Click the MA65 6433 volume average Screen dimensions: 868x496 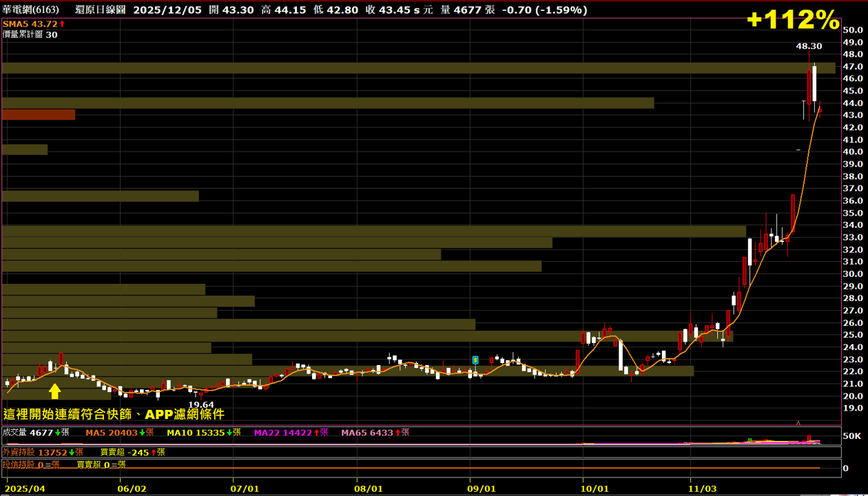(375, 433)
